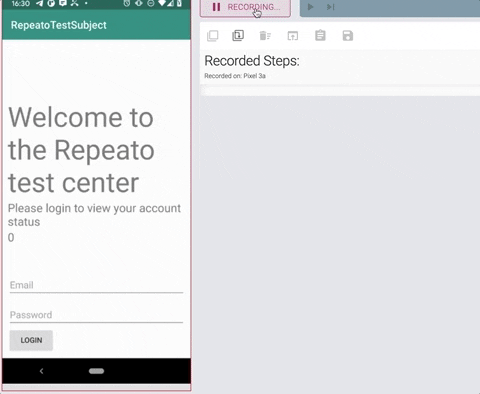
Task: Click the Welcome to Repeato heading
Action: pos(81,150)
